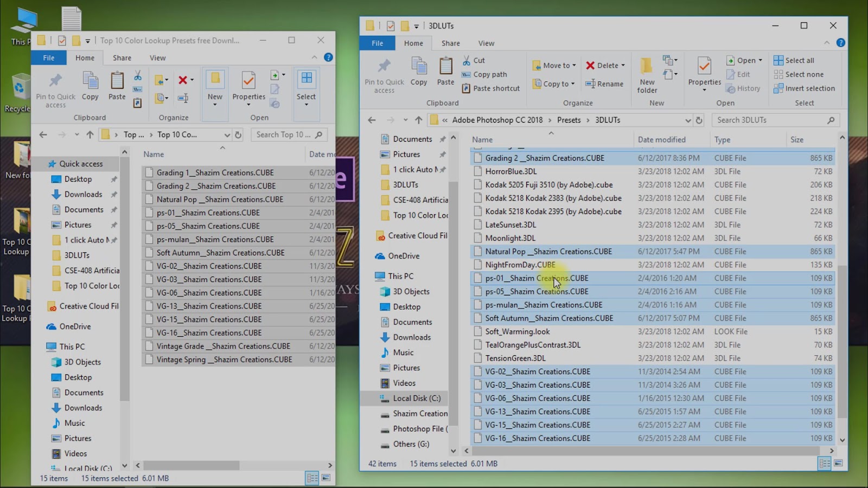Open Quick access in Top 10 Color Lookup window
The width and height of the screenshot is (868, 488).
[81, 164]
